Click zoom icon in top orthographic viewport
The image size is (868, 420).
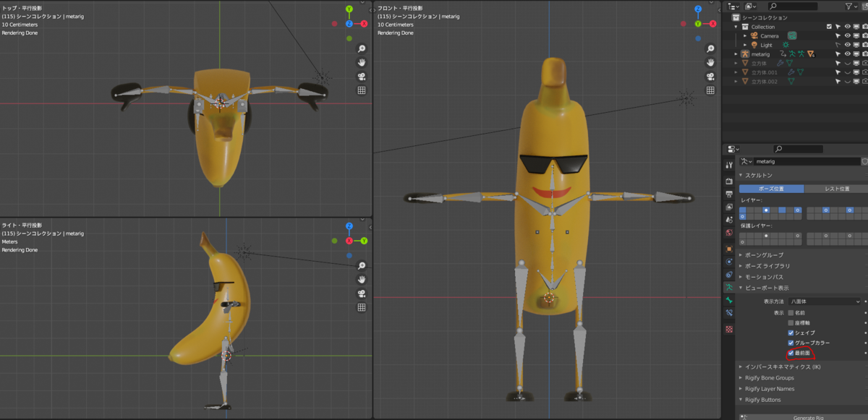coord(362,48)
